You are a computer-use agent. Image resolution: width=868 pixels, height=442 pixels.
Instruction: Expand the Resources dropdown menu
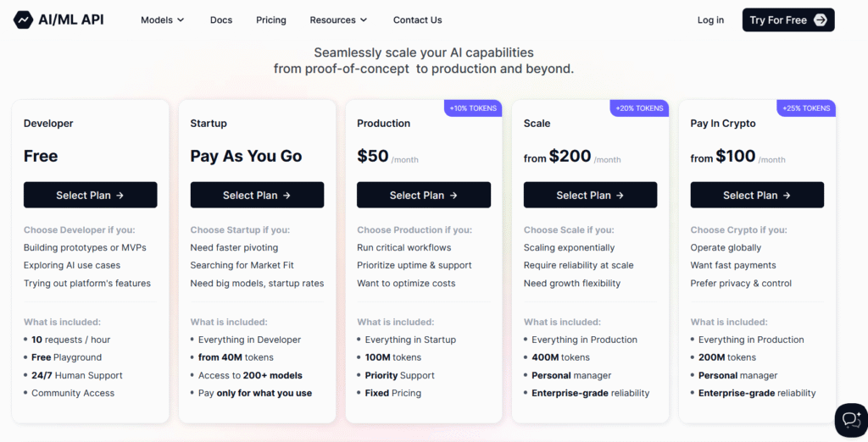338,20
